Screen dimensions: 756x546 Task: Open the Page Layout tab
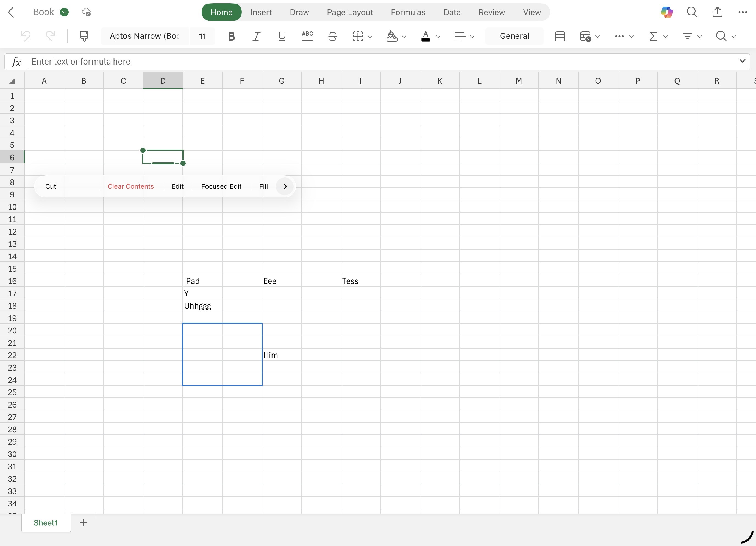[x=350, y=12]
